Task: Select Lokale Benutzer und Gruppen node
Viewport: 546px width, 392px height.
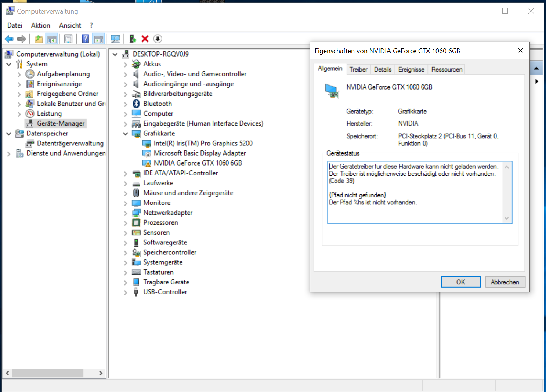Action: (71, 104)
